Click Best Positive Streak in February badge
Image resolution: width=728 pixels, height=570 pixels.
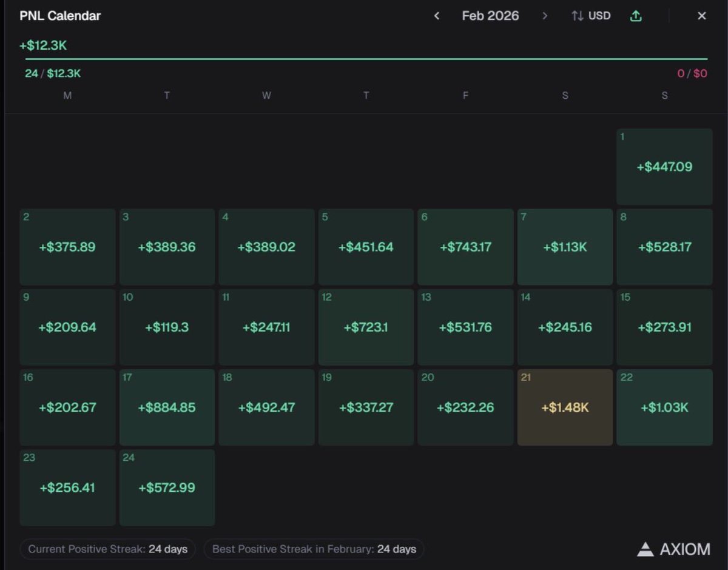coord(314,549)
